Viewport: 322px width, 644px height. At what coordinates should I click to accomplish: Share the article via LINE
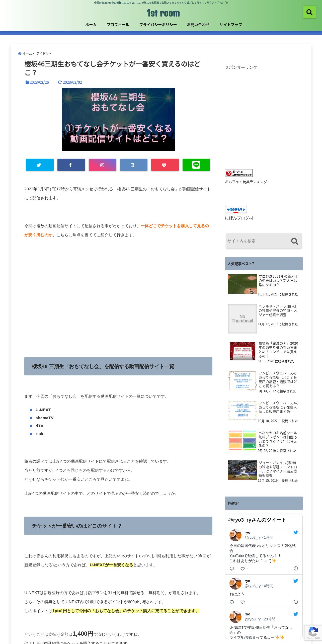point(196,165)
